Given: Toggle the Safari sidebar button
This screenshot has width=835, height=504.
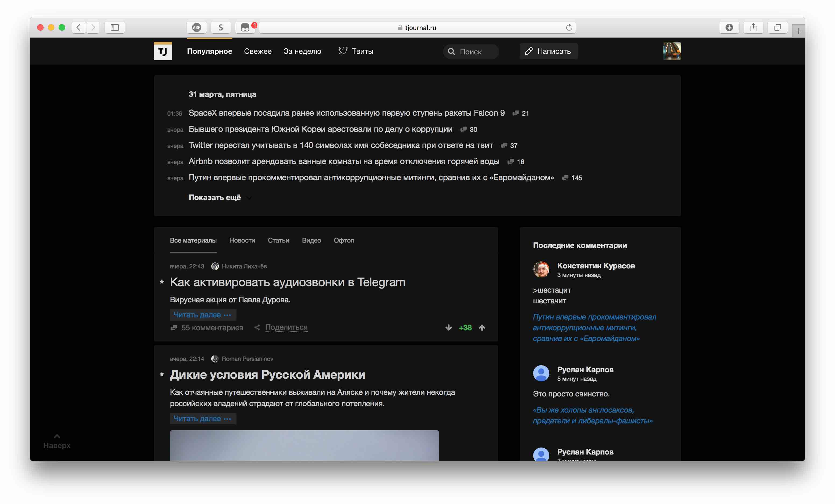Looking at the screenshot, I should click(115, 27).
